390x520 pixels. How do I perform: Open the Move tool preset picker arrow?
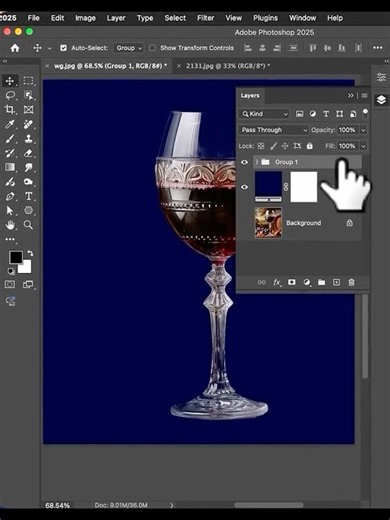(49, 48)
